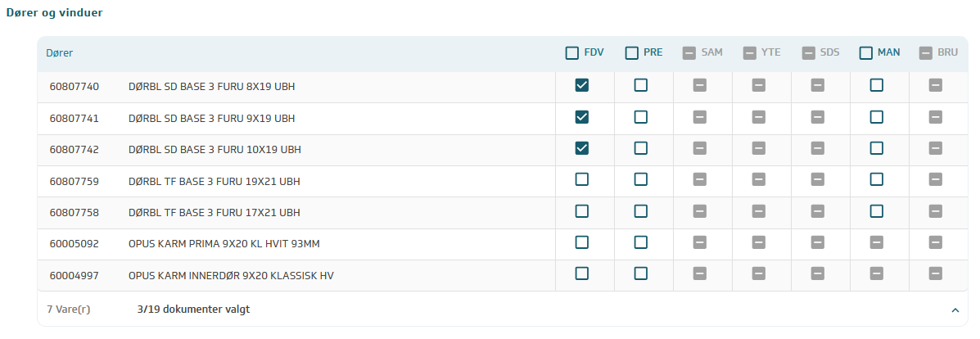
Task: Tick the FDV header checkbox
Action: [x=572, y=53]
